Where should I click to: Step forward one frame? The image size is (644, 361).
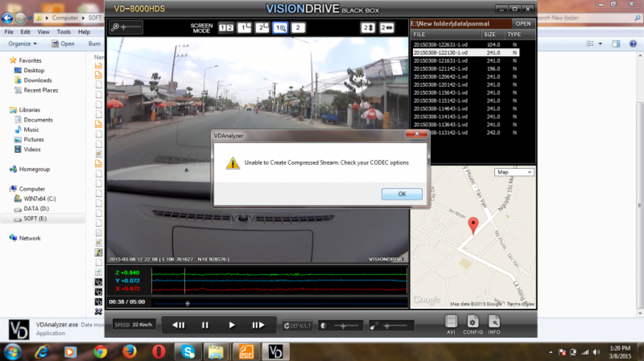(258, 325)
